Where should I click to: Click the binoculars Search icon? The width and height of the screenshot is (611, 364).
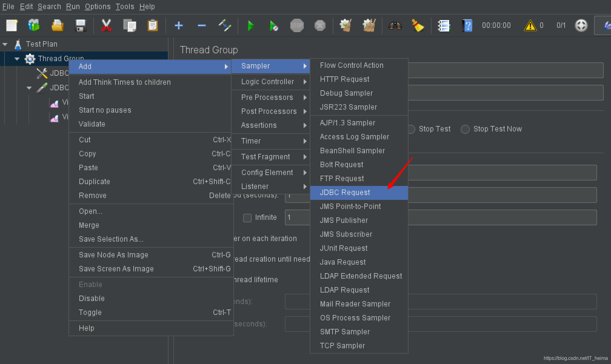(395, 26)
